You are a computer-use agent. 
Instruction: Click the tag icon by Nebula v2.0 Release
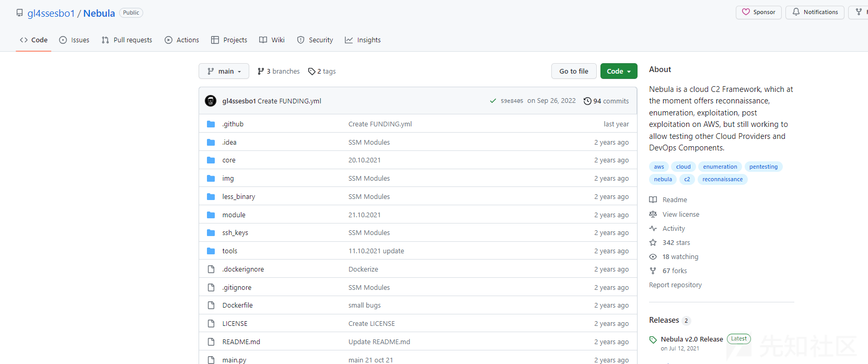653,339
